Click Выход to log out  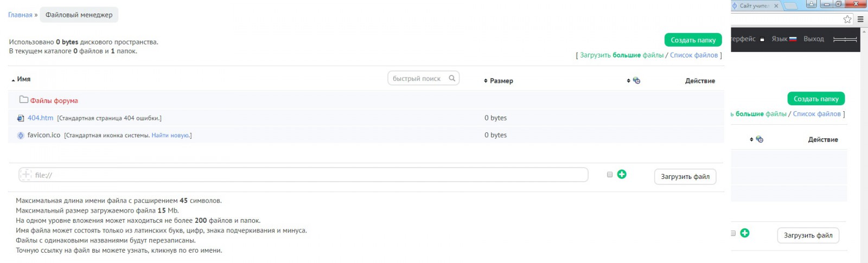tap(814, 39)
